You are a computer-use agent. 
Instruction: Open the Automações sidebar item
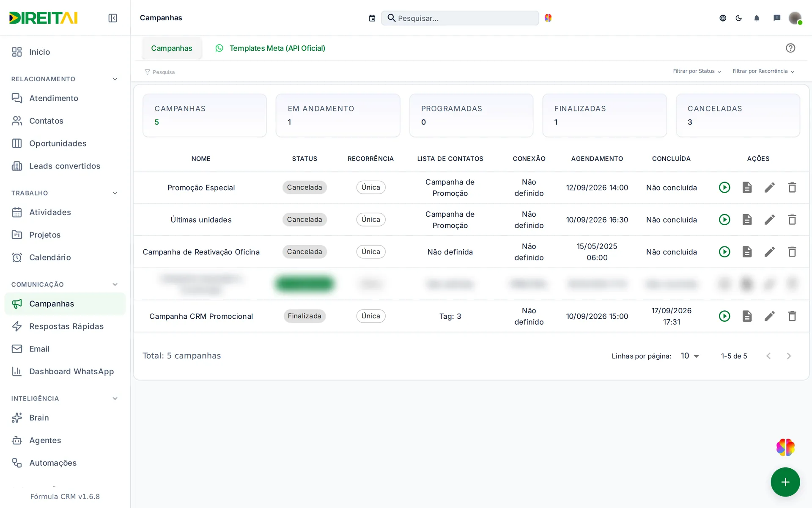coord(65,463)
